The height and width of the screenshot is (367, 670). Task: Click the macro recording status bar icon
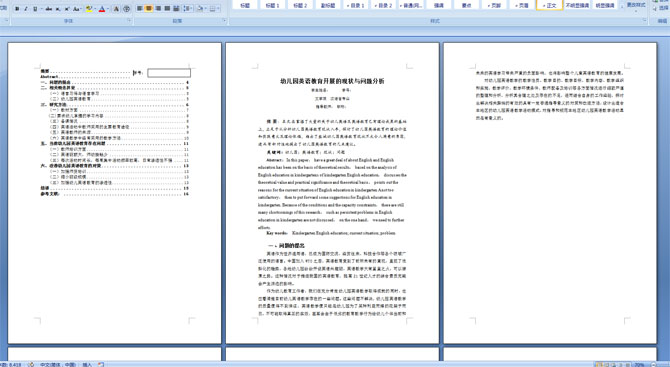tap(101, 364)
